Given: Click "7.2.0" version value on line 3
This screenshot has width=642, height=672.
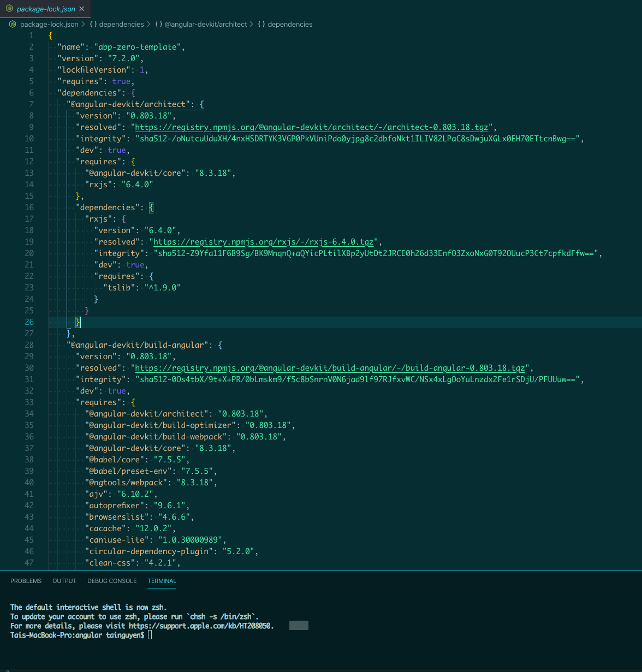Looking at the screenshot, I should click(x=123, y=58).
